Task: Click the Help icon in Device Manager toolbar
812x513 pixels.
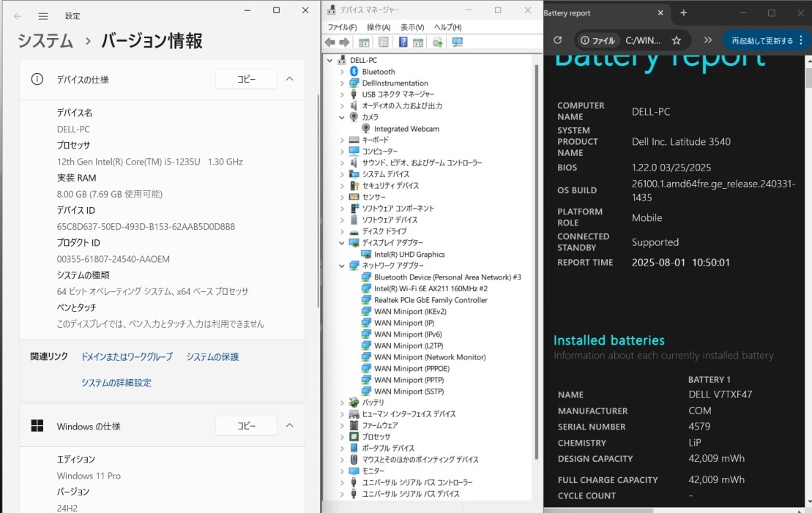Action: [x=403, y=42]
